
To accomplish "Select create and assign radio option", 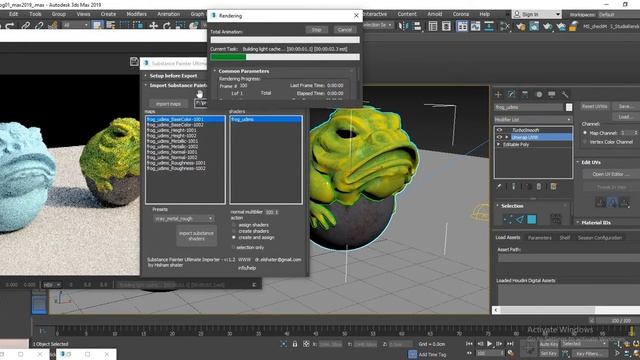I will [x=234, y=237].
